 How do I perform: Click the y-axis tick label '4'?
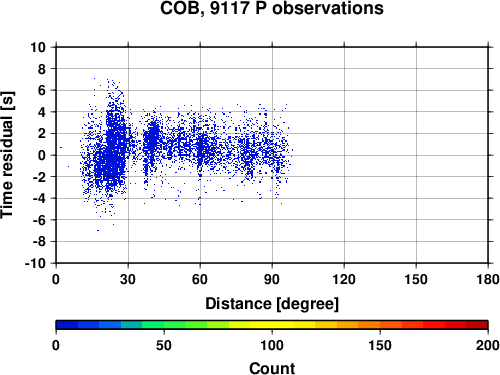42,112
